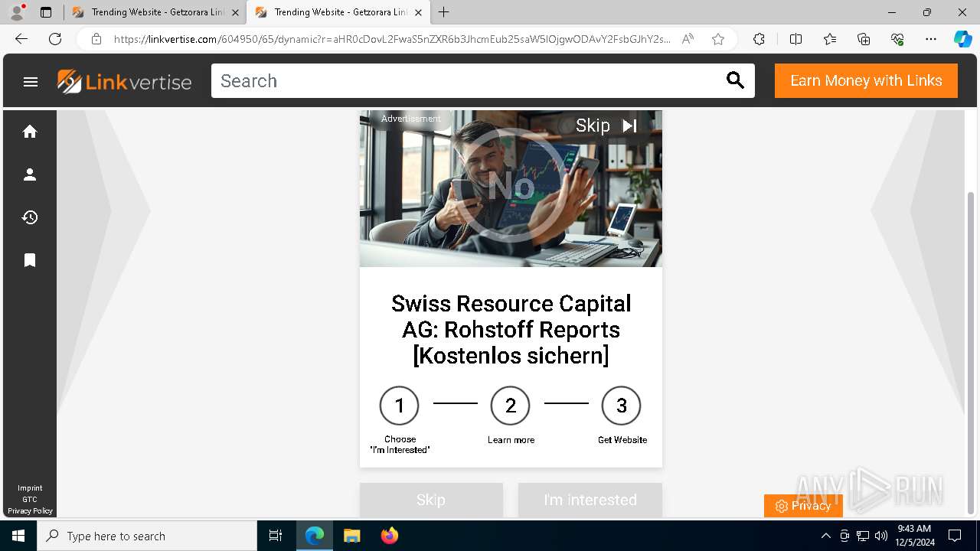Viewport: 980px width, 551px height.
Task: Open the profile icon in the sidebar
Action: 30,174
